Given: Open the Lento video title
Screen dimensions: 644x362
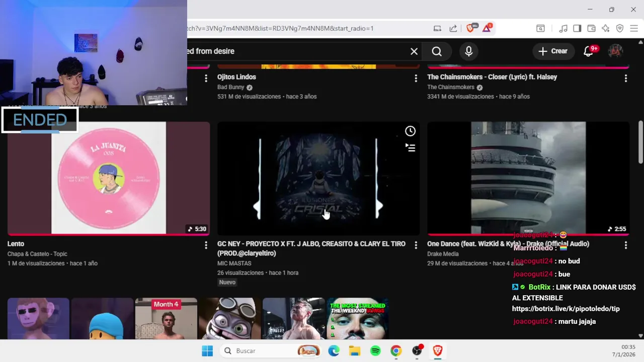Looking at the screenshot, I should [16, 244].
